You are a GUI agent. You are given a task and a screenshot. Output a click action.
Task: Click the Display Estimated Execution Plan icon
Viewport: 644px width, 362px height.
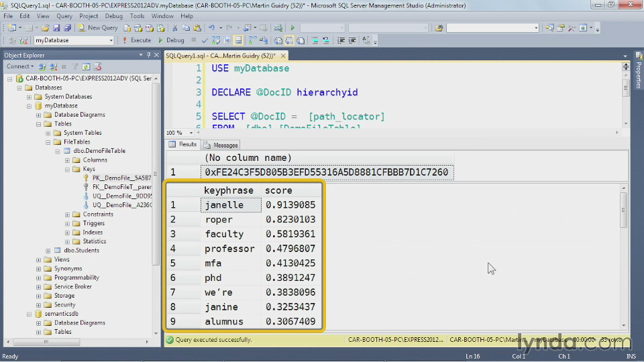pos(216,40)
